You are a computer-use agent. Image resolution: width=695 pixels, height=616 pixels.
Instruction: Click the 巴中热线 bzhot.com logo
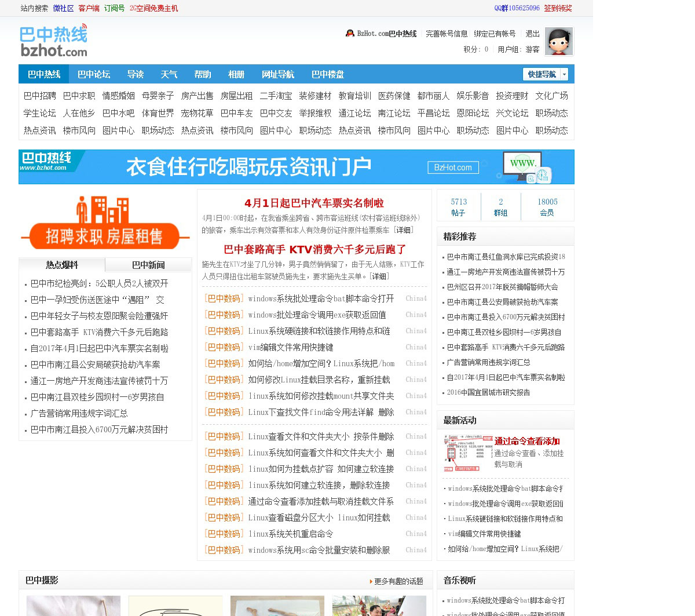tap(54, 41)
